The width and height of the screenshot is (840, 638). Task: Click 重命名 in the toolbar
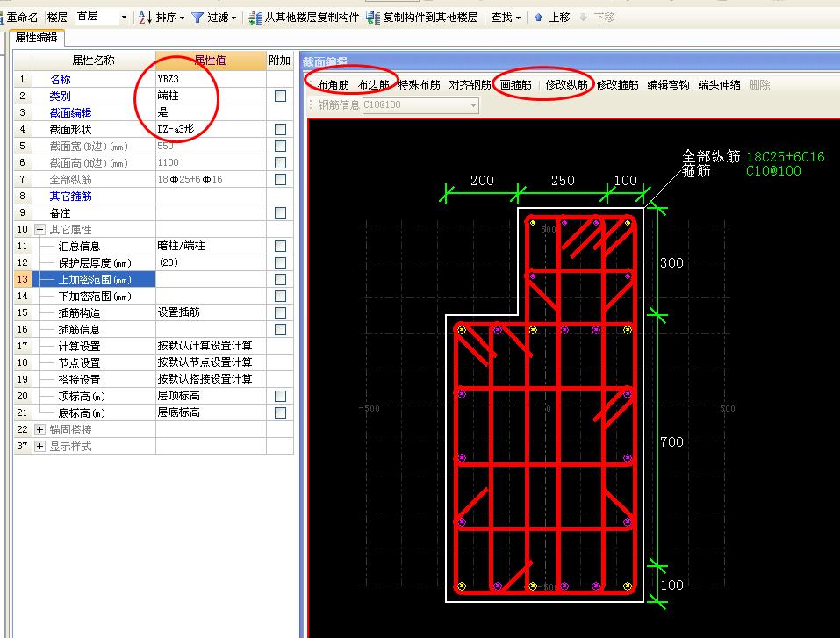[x=22, y=18]
